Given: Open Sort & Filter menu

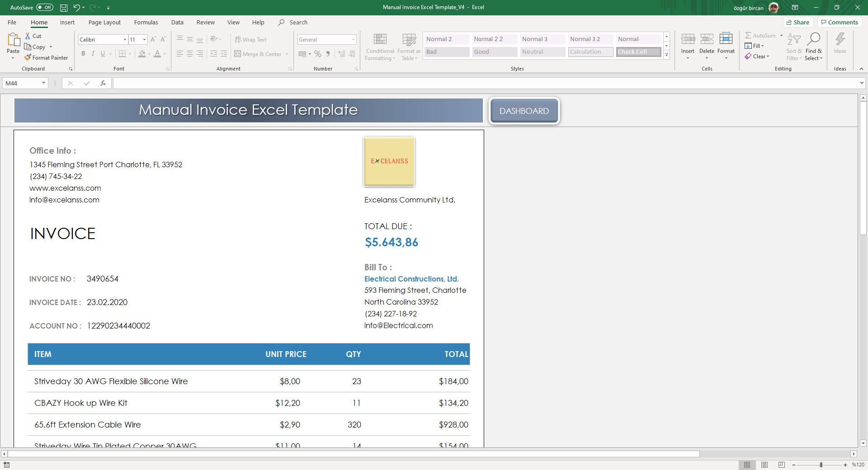Looking at the screenshot, I should click(794, 47).
